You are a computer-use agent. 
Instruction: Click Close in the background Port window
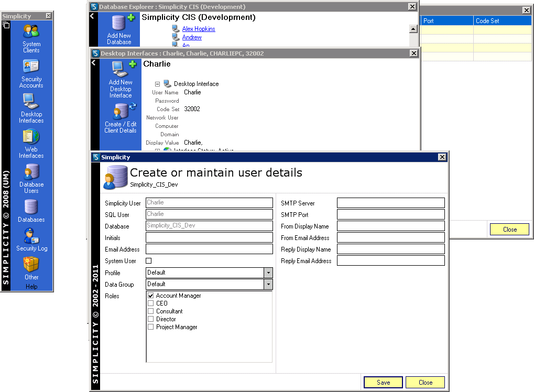(x=509, y=229)
